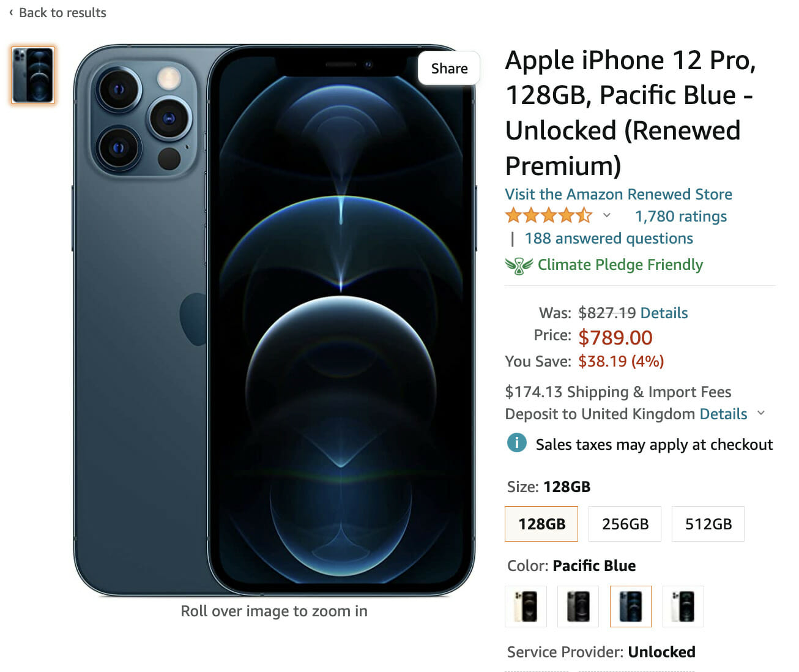
Task: Choose the Graphite color swatch
Action: click(578, 606)
